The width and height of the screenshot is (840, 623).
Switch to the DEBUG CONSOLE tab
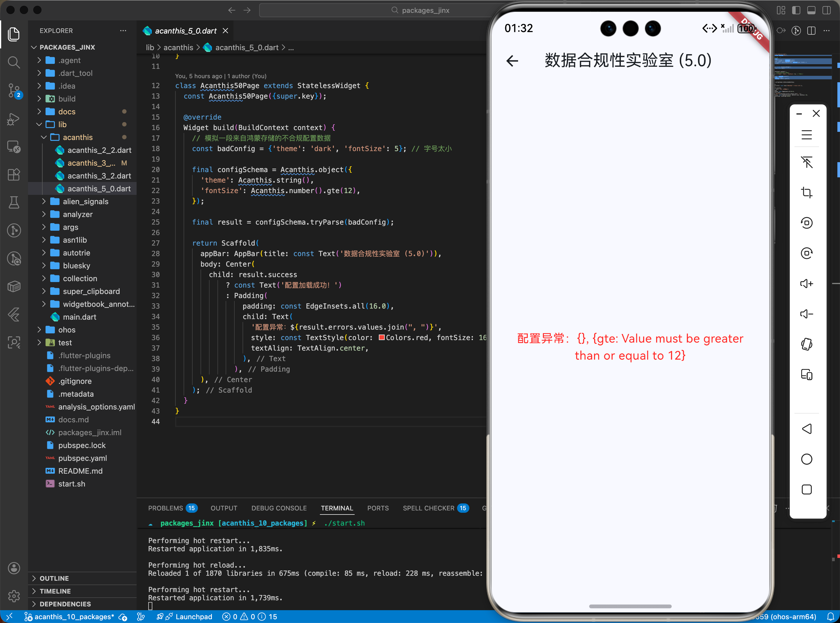[279, 508]
